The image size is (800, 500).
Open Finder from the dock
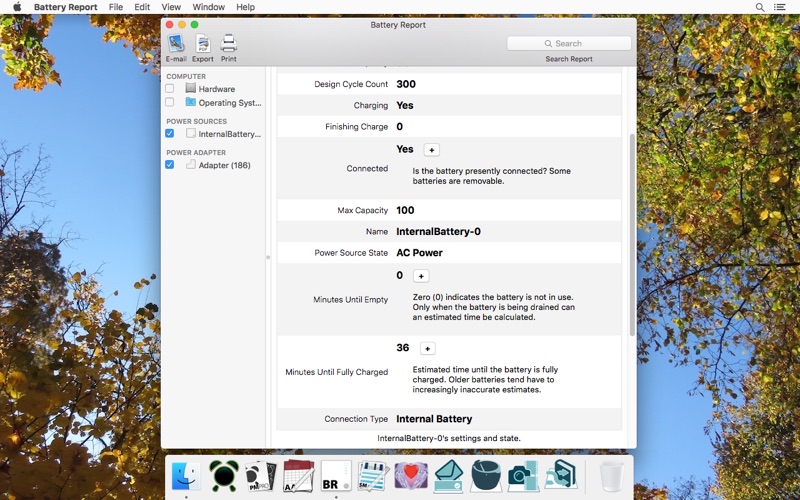click(186, 476)
